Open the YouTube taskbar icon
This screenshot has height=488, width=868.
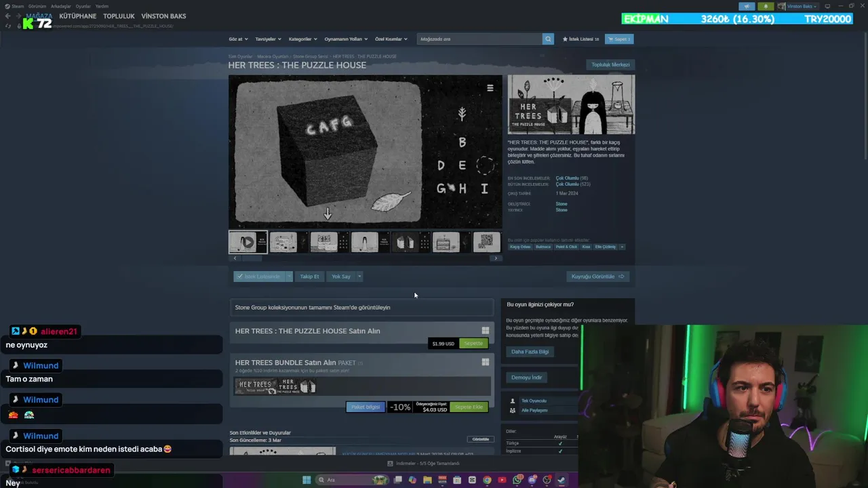click(x=502, y=480)
